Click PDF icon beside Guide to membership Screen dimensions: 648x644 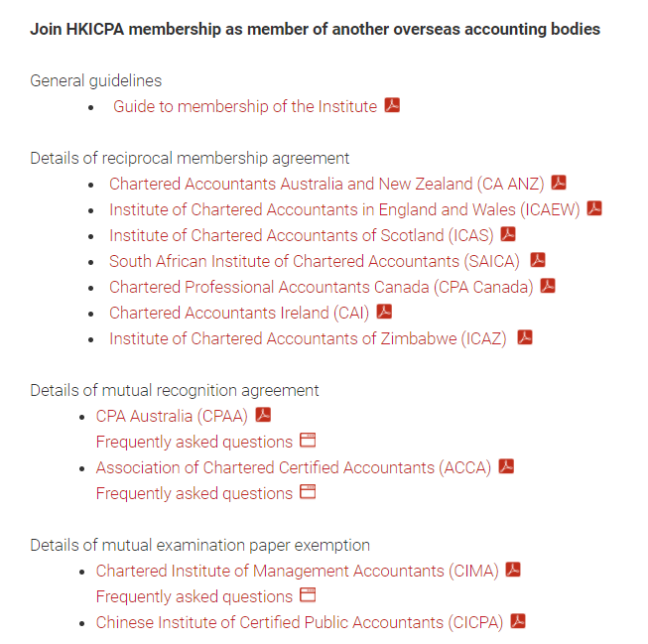[392, 105]
